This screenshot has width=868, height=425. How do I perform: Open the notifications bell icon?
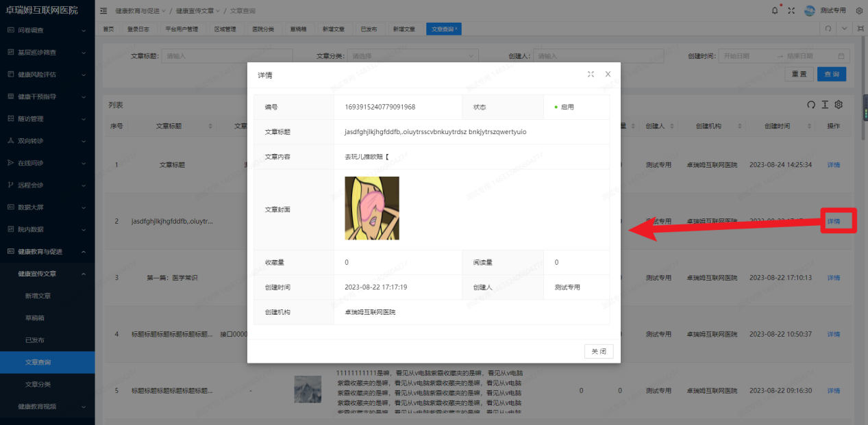pos(774,10)
